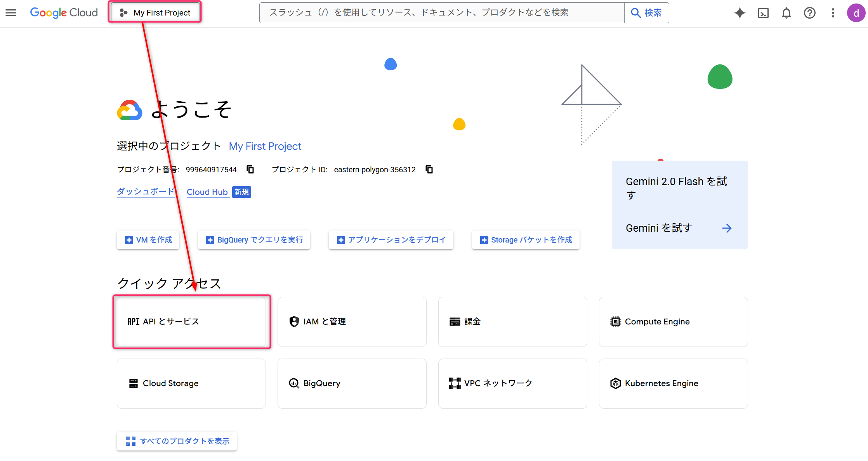Open the three-dot settings menu
Image resolution: width=868 pixels, height=461 pixels.
833,13
